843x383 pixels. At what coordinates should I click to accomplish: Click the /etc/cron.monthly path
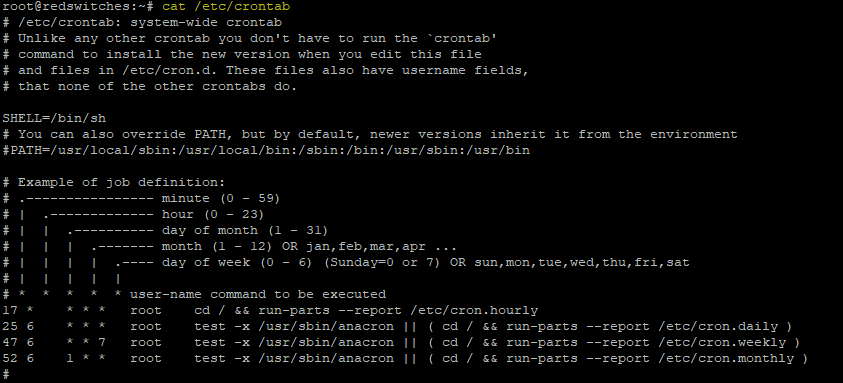click(722, 358)
